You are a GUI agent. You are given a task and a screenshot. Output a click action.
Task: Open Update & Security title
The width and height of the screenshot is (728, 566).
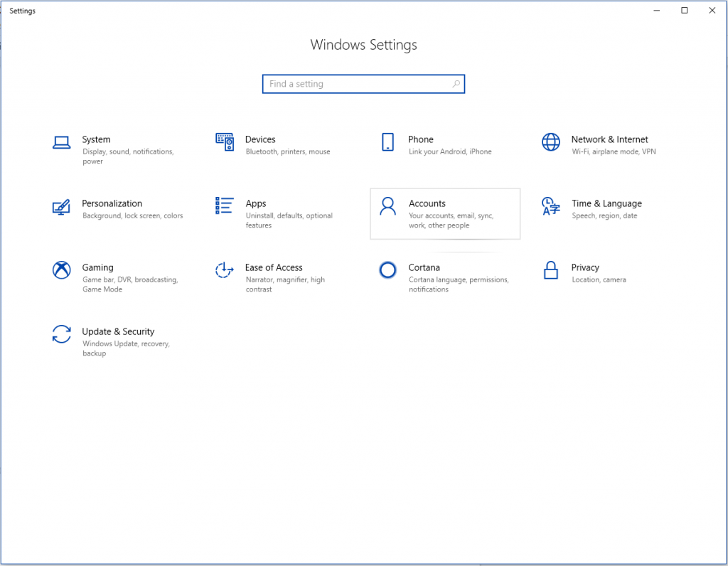point(118,331)
